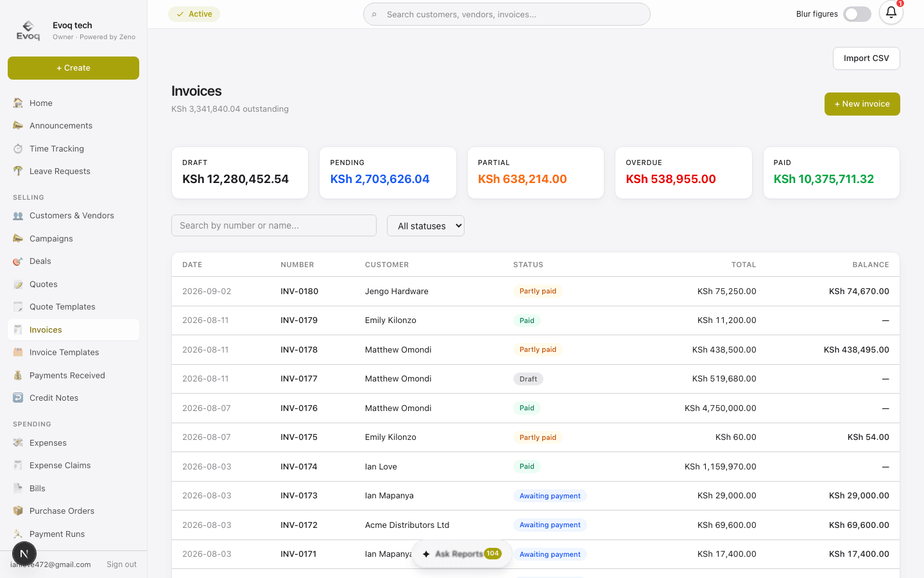Viewport: 924px width, 578px height.
Task: Select the Pending summary card
Action: tap(388, 173)
